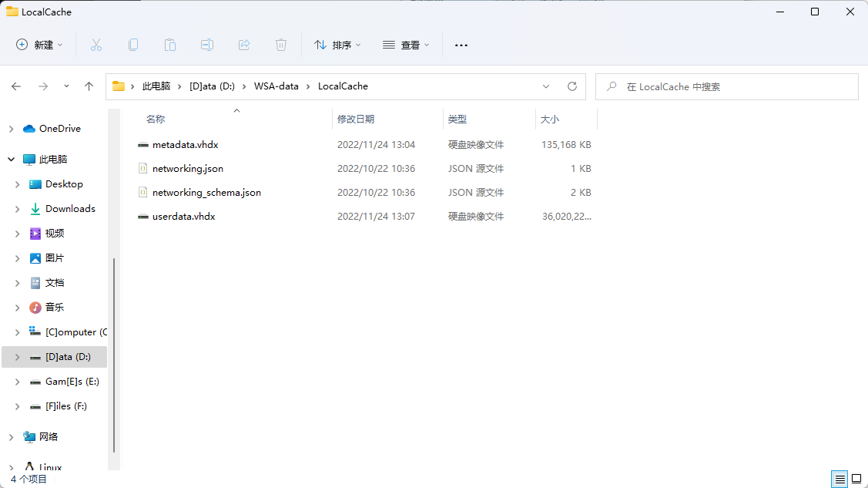This screenshot has height=488, width=868.
Task: Refresh the current folder view
Action: tap(571, 86)
